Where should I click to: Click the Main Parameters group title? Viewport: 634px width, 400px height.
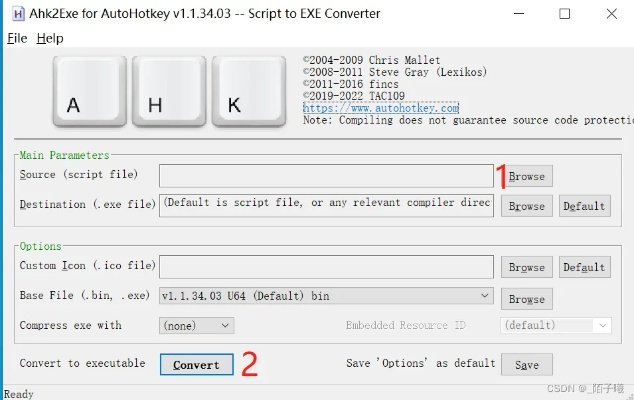[64, 155]
